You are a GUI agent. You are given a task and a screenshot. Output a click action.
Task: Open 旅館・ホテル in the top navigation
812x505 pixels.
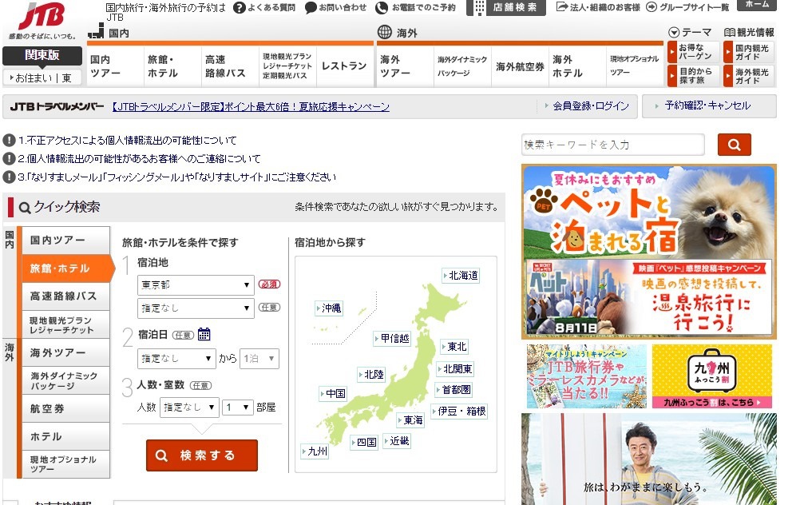[x=172, y=66]
